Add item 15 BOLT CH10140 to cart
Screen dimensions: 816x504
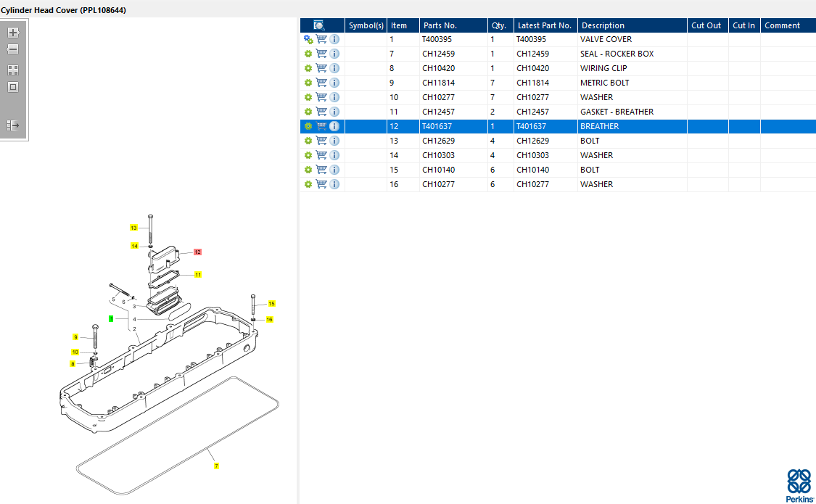pos(321,170)
